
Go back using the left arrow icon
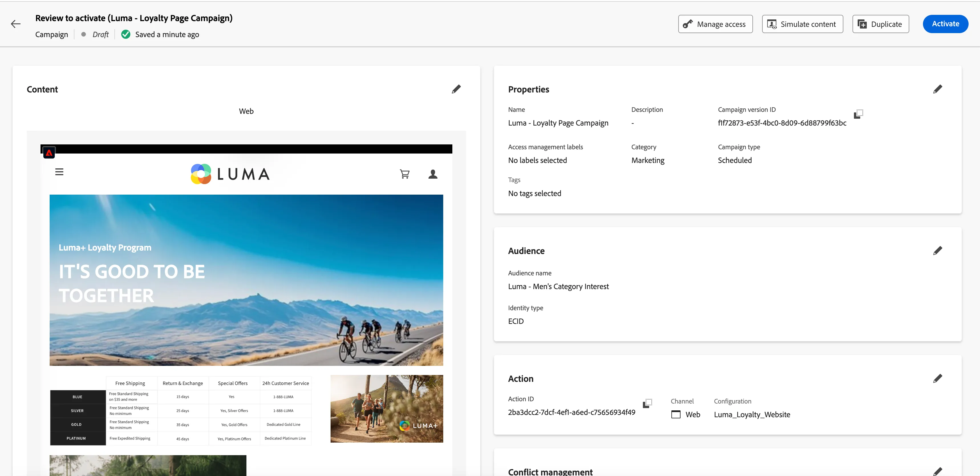[x=16, y=24]
